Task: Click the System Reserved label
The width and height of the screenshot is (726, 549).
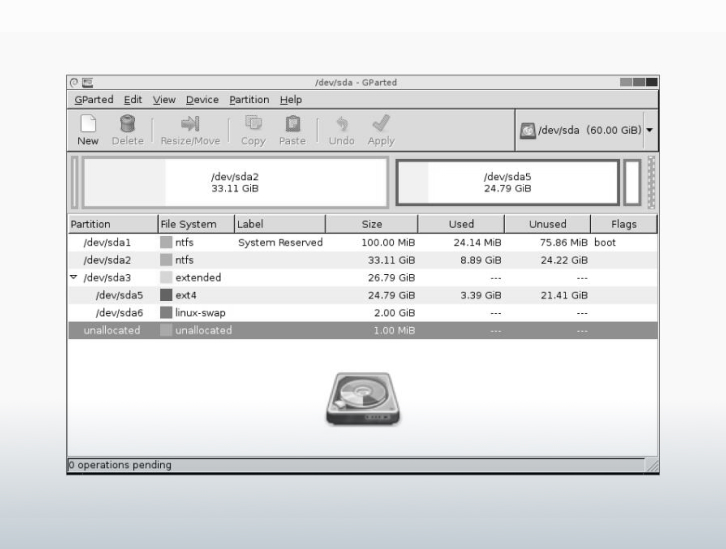Action: click(x=280, y=242)
